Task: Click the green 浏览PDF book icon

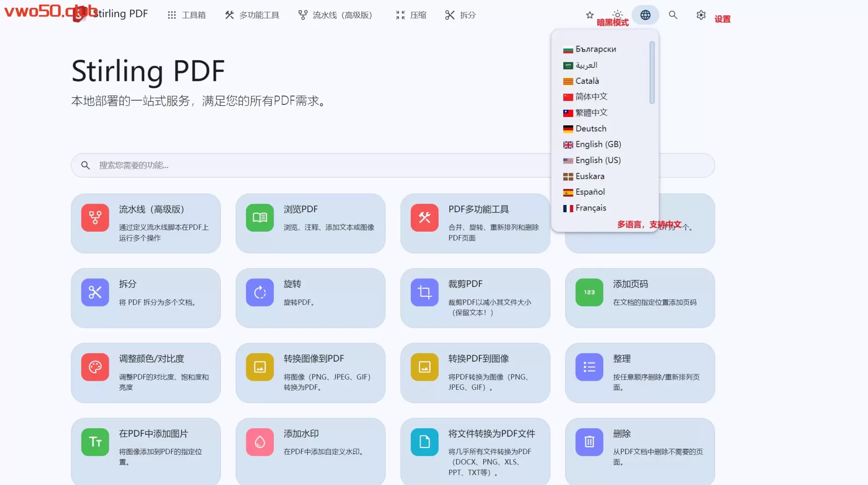Action: [x=259, y=218]
